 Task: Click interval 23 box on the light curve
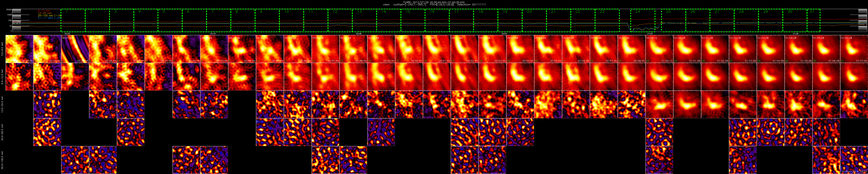pos(607,21)
